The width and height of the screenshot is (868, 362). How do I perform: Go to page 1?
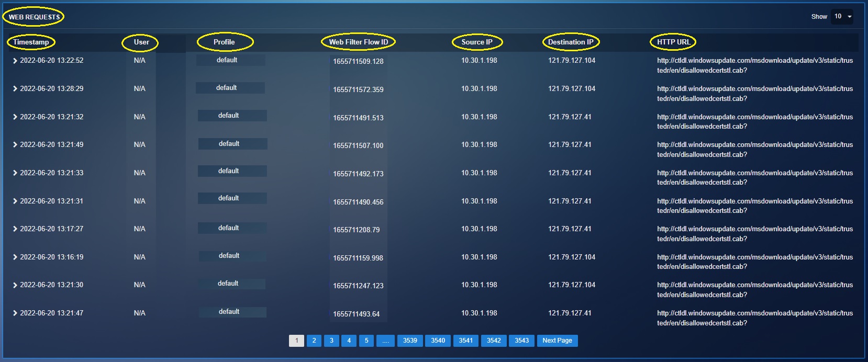click(296, 341)
